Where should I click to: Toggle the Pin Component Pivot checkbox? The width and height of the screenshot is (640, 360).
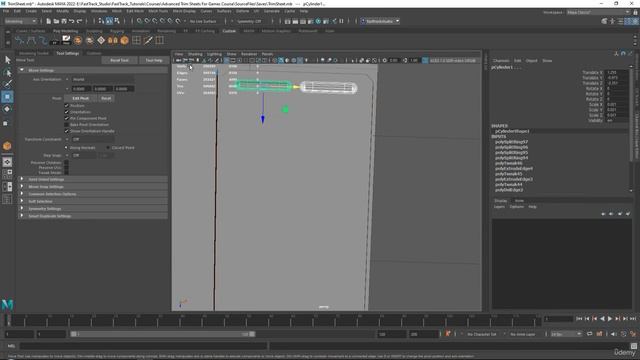pyautogui.click(x=67, y=118)
